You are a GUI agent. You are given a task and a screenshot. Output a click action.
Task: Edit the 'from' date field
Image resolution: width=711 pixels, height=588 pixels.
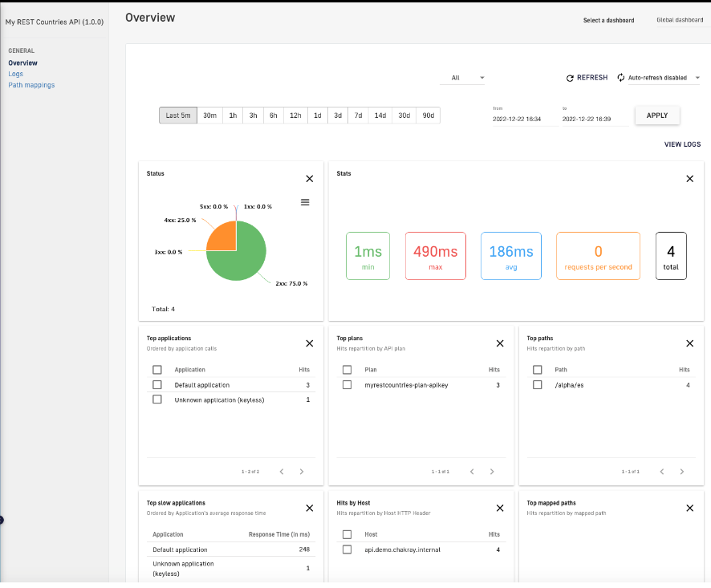coord(517,119)
